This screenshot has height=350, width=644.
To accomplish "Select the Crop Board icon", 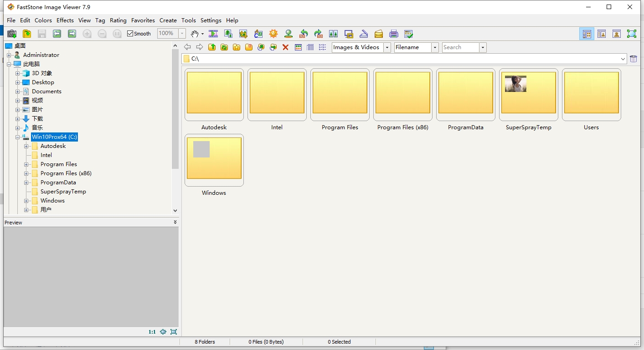I will pos(243,33).
